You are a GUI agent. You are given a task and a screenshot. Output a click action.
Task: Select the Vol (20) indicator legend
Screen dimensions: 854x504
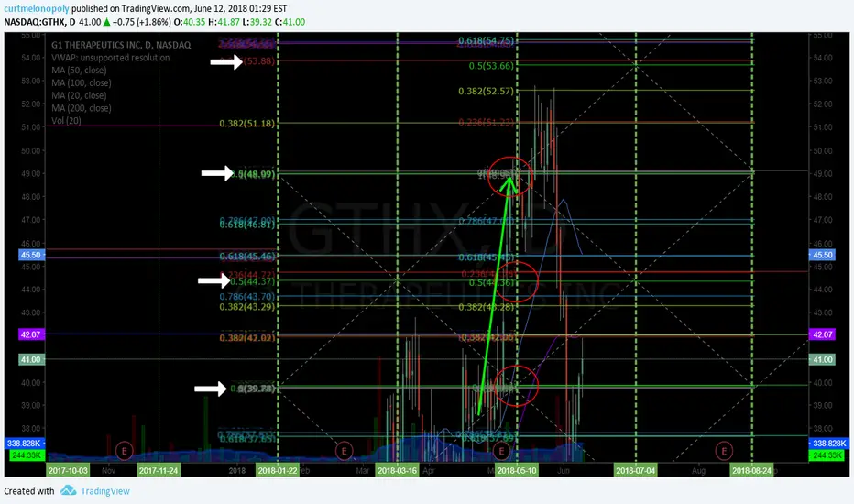pyautogui.click(x=66, y=120)
